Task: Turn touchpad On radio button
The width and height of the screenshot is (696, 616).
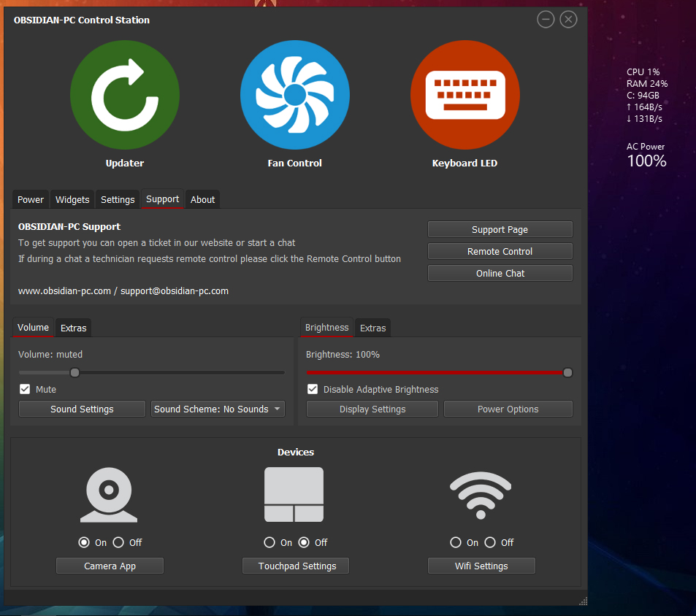Action: (x=269, y=542)
